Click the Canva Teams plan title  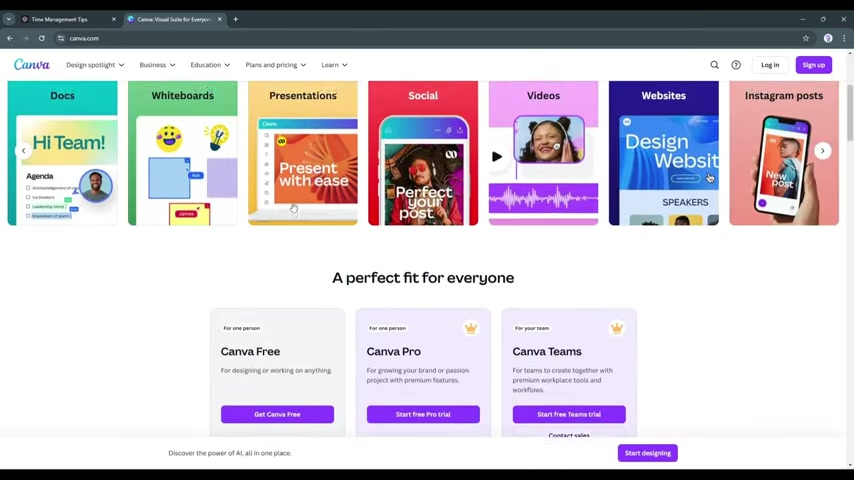tap(547, 351)
